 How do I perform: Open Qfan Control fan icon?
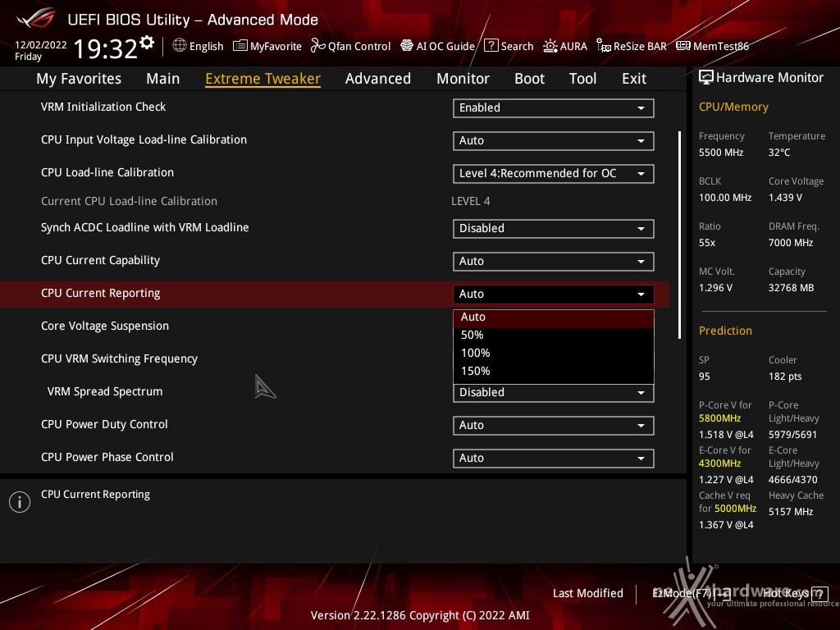[317, 46]
